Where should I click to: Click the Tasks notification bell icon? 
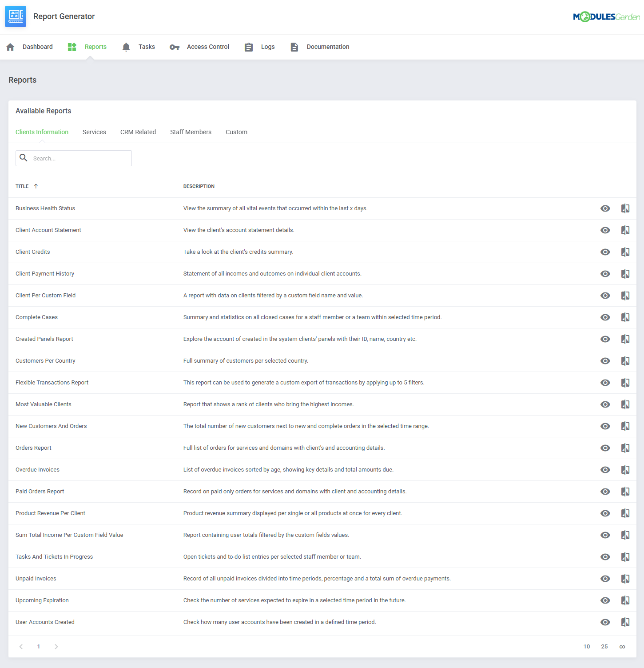point(126,47)
